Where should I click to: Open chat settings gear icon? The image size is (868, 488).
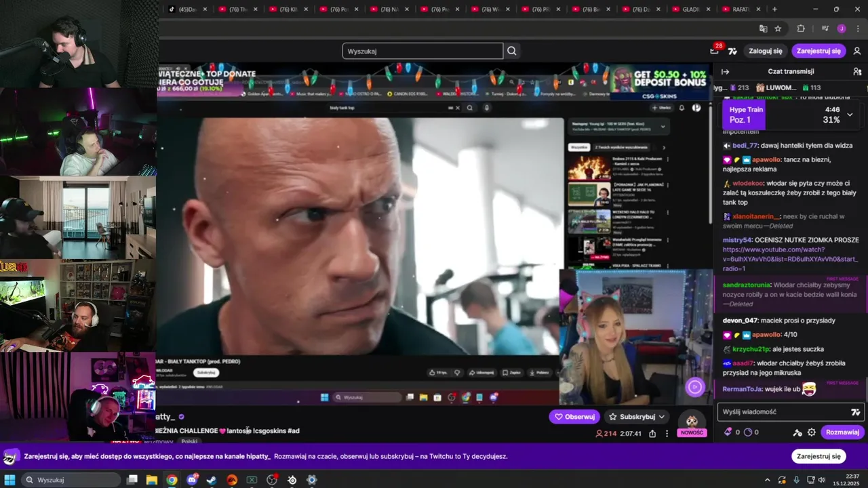click(x=811, y=432)
